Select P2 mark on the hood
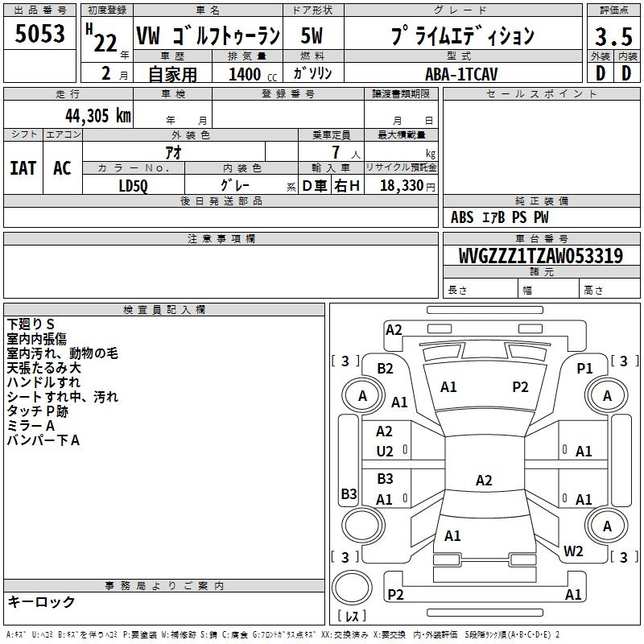The image size is (644, 644). (520, 387)
